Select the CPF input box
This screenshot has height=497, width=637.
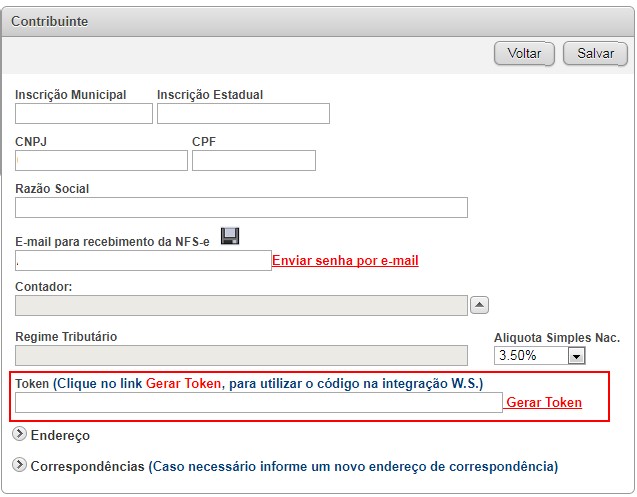pos(253,160)
